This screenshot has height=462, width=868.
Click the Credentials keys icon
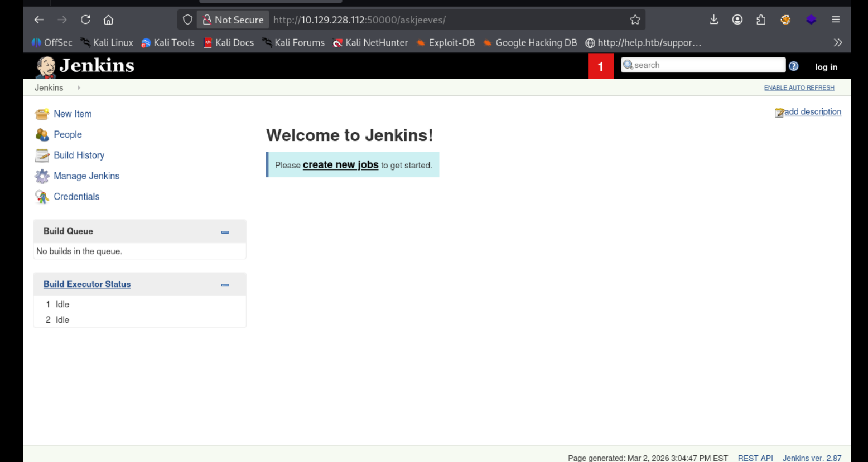[42, 197]
